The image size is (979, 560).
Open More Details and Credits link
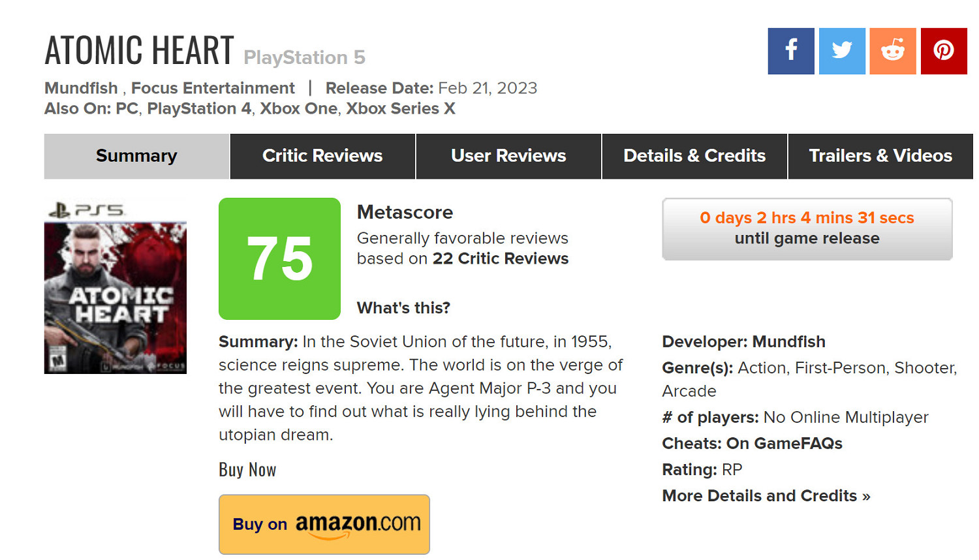point(766,496)
